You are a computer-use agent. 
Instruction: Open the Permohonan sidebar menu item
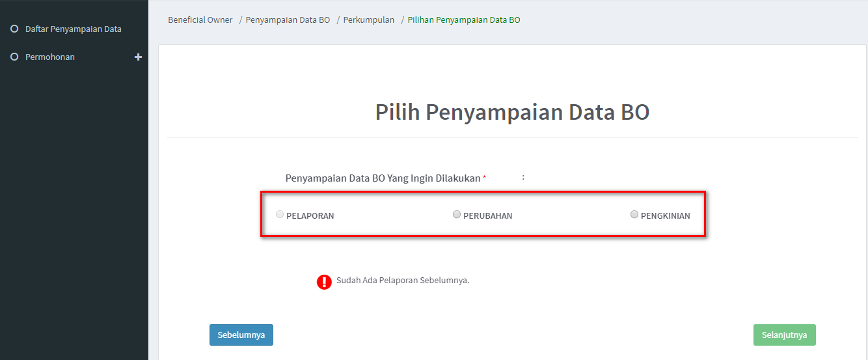point(50,57)
